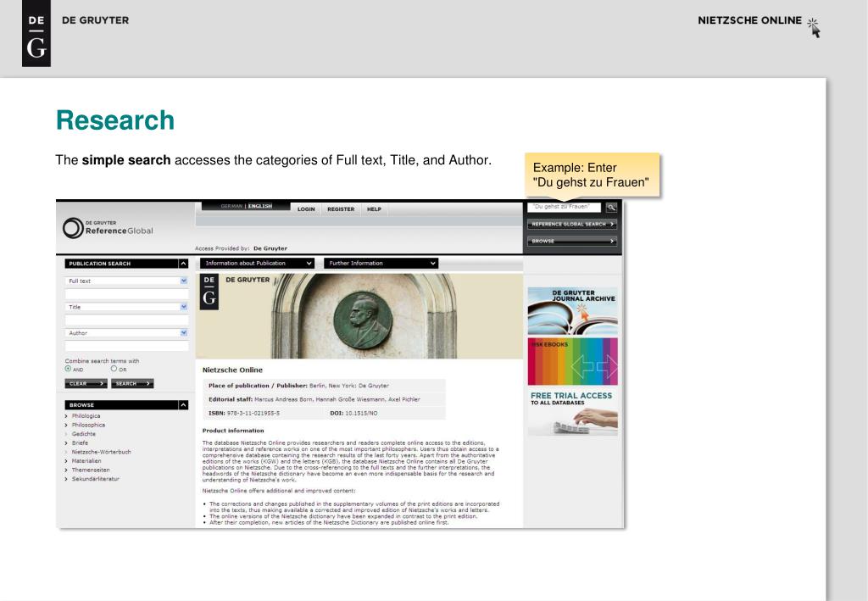The height and width of the screenshot is (601, 868).
Task: Open Gedichte in browse tree
Action: click(84, 434)
